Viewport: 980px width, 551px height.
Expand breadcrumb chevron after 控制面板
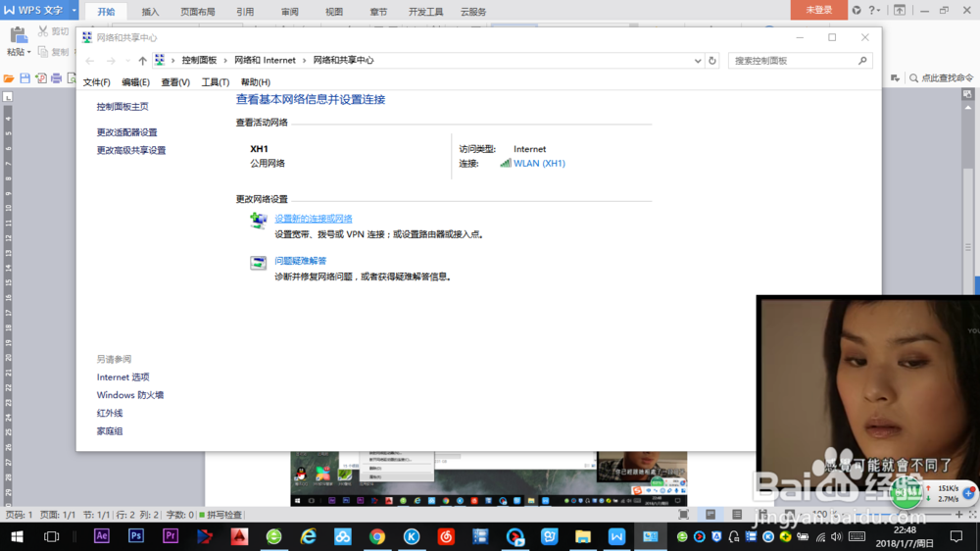[225, 61]
